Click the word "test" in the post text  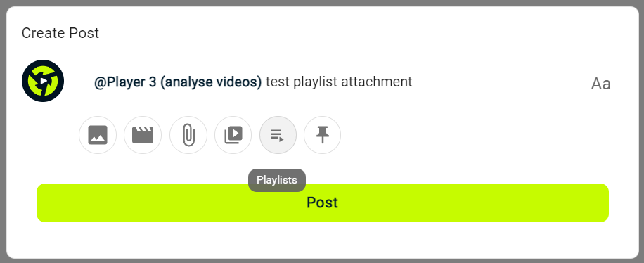pos(278,82)
